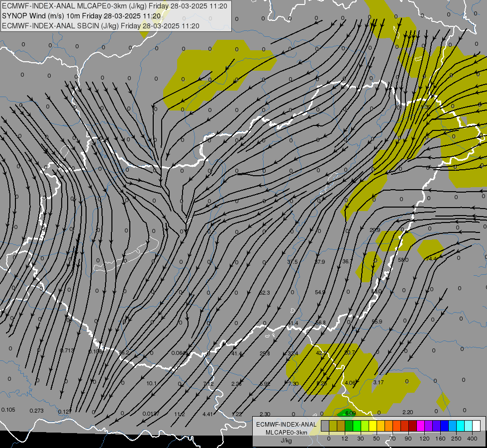Viewport: 487px width, 448px height.
Task: Choose the bright cyan legend swatch
Action: pos(461,426)
